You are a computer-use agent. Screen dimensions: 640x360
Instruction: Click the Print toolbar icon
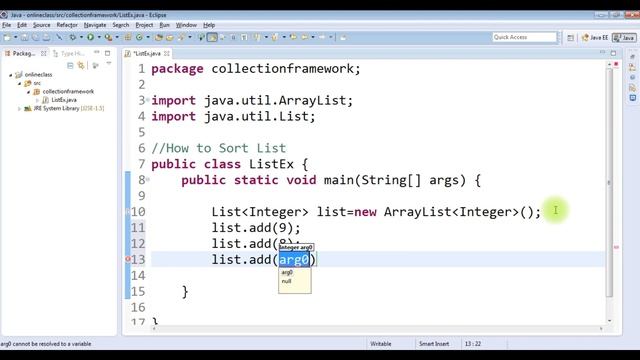pos(47,38)
